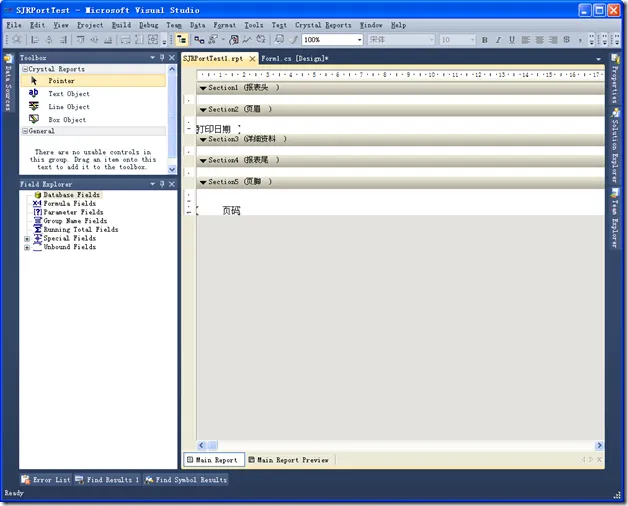The height and width of the screenshot is (506, 628).
Task: Expand the Special Fields tree node
Action: tap(27, 239)
